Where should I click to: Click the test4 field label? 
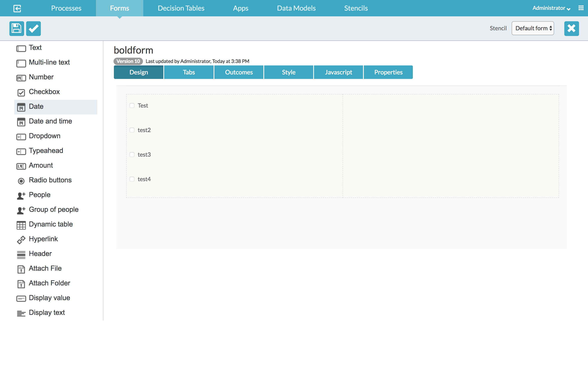[144, 179]
